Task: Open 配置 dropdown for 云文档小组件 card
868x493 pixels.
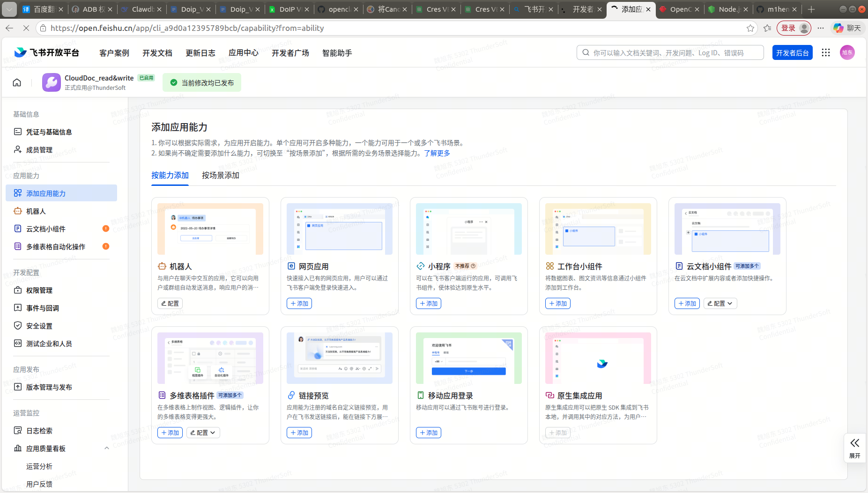Action: [x=720, y=303]
